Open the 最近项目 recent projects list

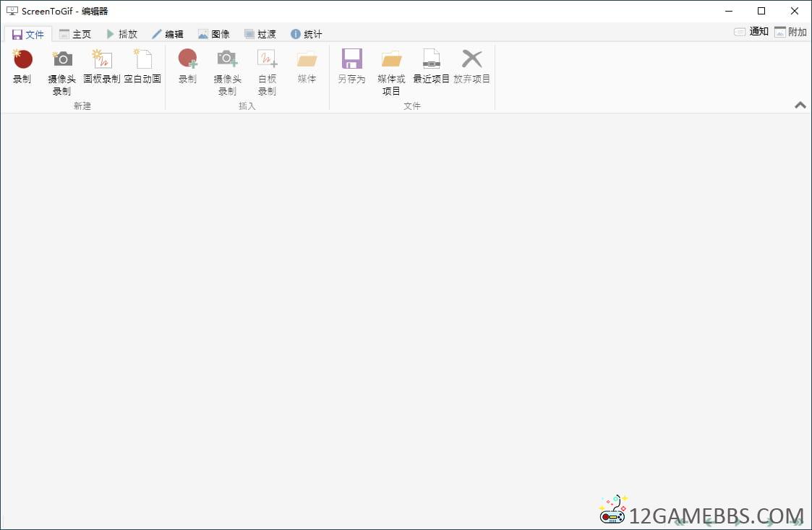tap(432, 60)
